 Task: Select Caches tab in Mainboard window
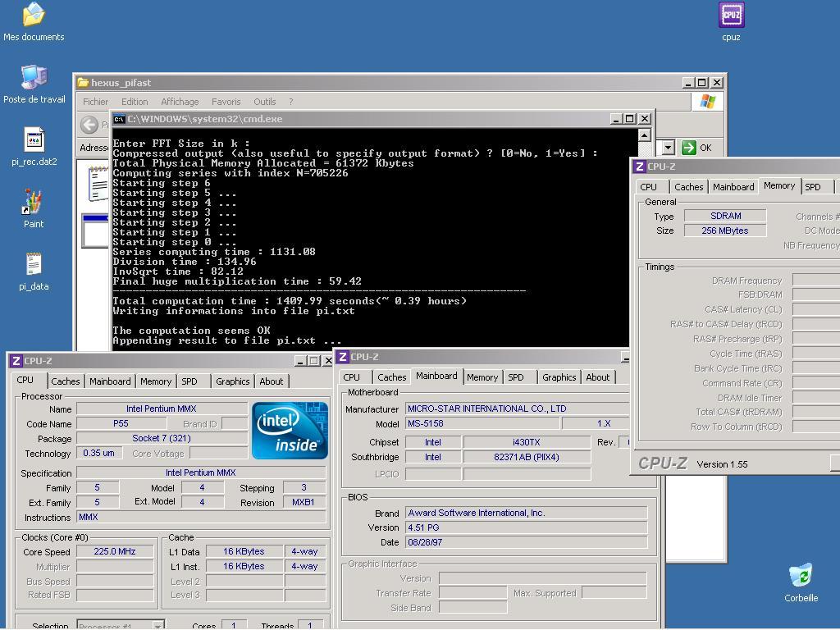pyautogui.click(x=391, y=377)
